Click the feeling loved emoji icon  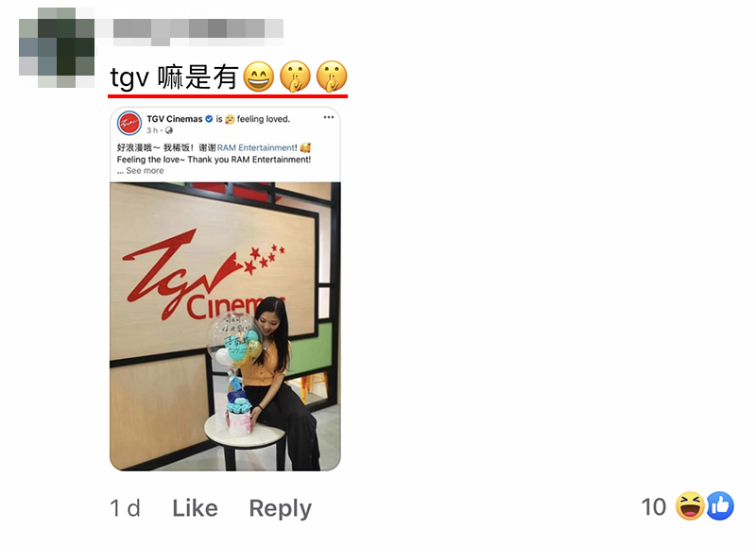pos(230,119)
